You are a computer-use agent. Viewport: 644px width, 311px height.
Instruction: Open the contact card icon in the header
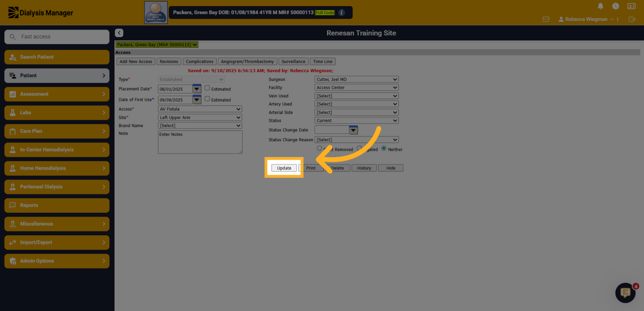[631, 6]
